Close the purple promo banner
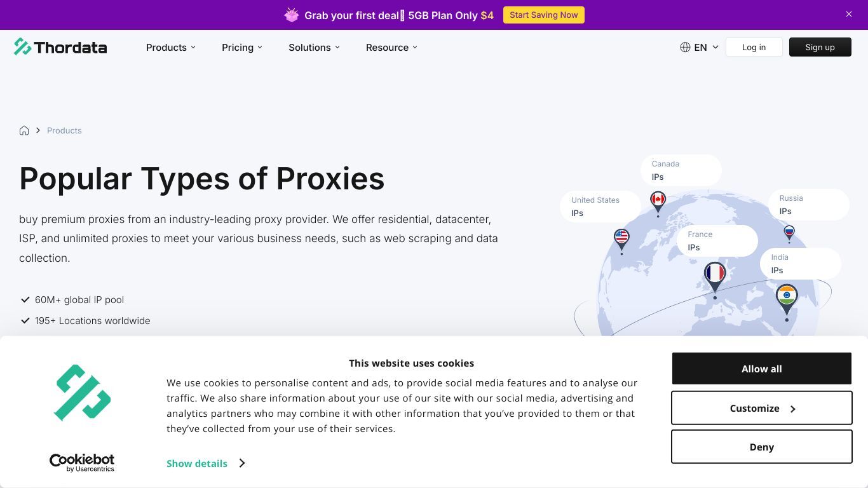This screenshot has height=488, width=868. coord(849,14)
